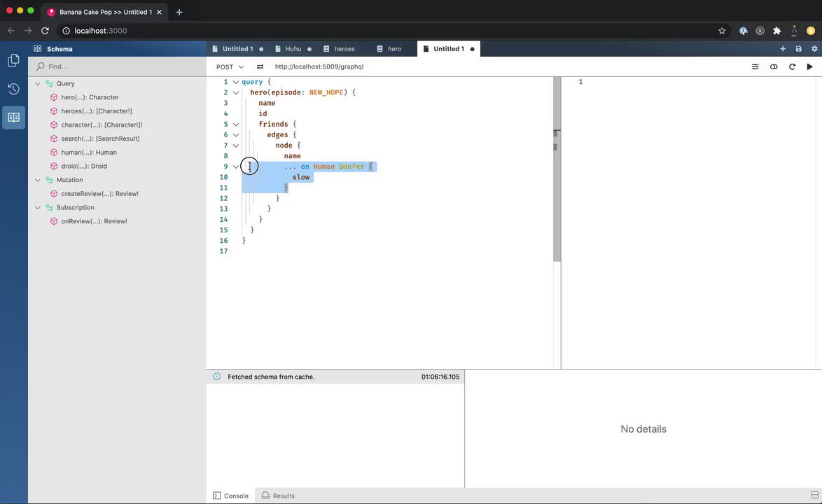The width and height of the screenshot is (822, 504).
Task: Select droid(...): Droid field
Action: click(x=84, y=166)
